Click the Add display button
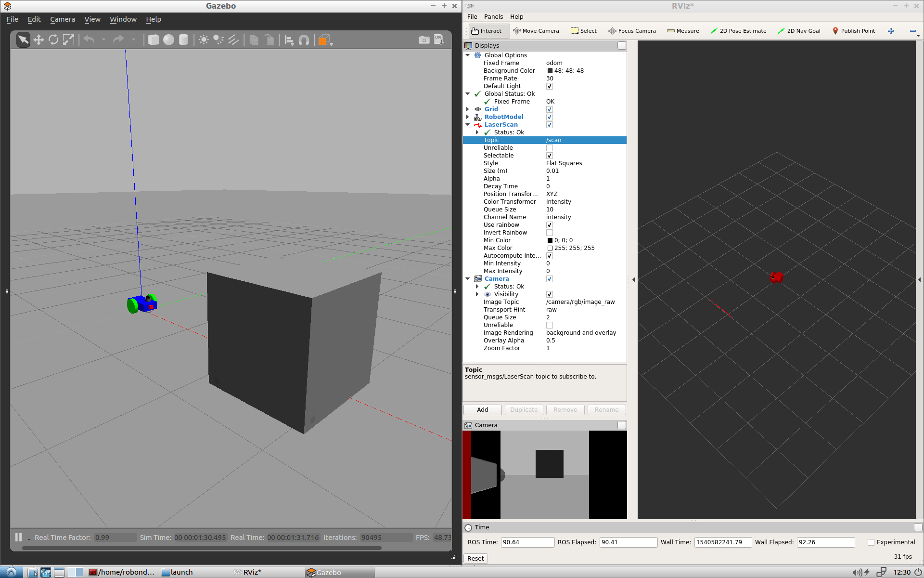Screen dimensions: 924x578 [483, 410]
